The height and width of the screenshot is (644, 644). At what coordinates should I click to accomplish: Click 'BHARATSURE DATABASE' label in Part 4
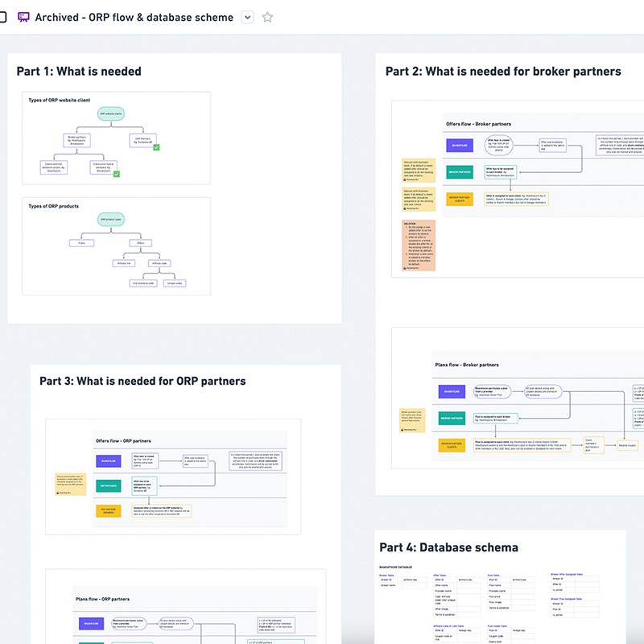tap(395, 568)
